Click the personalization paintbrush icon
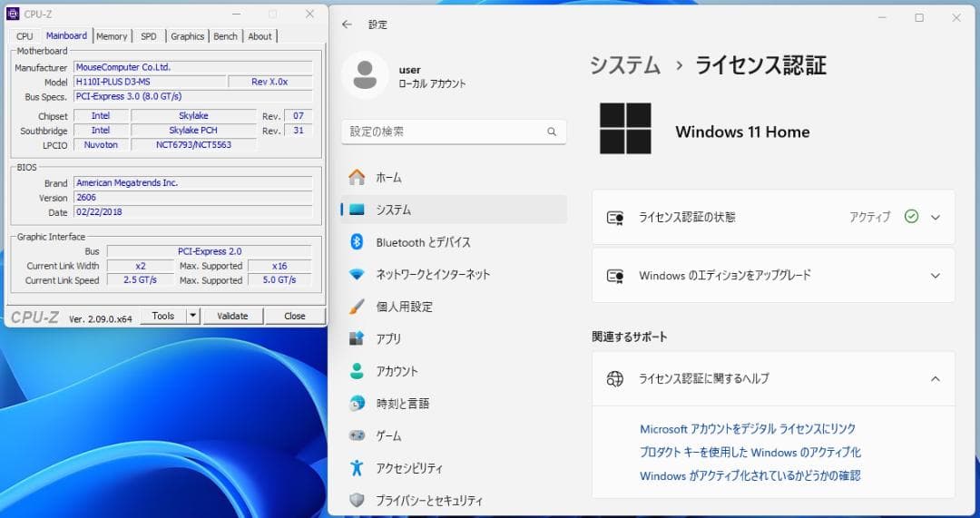This screenshot has width=980, height=518. tap(357, 307)
